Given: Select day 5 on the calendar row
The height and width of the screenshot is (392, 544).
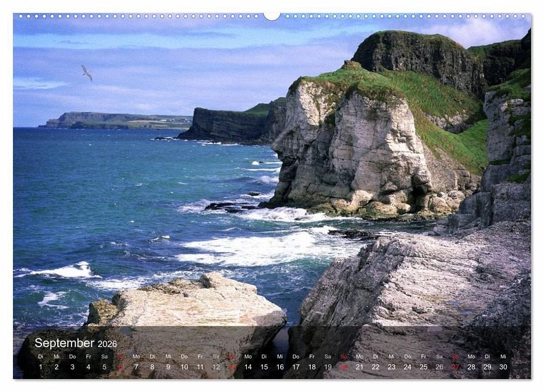Looking at the screenshot, I should coord(105,367).
